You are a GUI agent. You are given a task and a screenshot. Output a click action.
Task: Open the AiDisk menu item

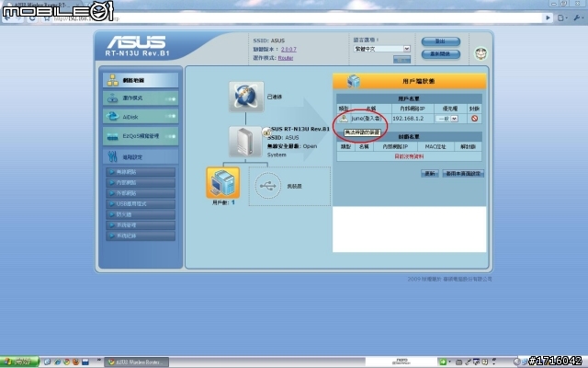[x=141, y=117]
